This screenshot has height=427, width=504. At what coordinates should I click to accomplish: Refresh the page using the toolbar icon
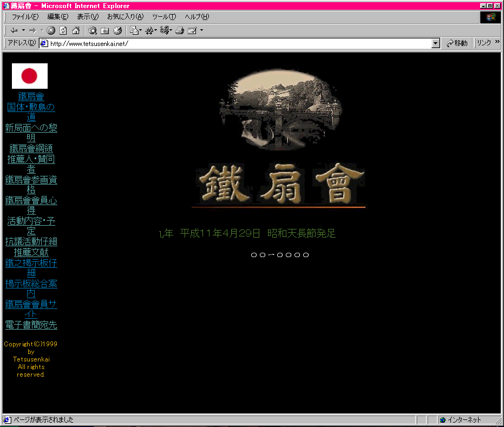63,30
